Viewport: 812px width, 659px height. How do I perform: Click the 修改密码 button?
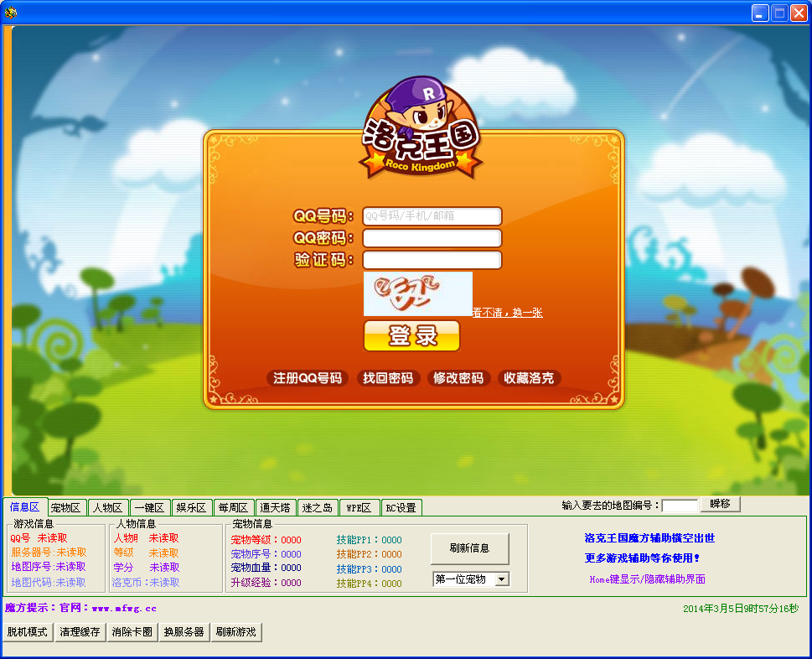[458, 378]
